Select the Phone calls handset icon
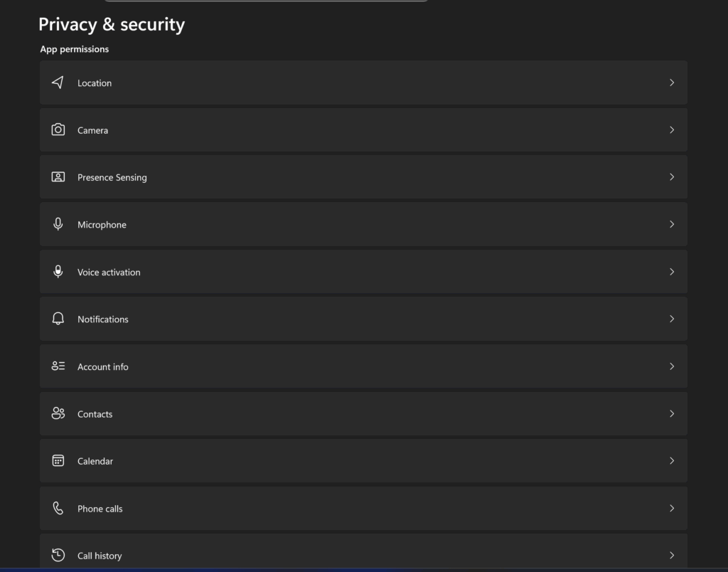 [x=58, y=508]
